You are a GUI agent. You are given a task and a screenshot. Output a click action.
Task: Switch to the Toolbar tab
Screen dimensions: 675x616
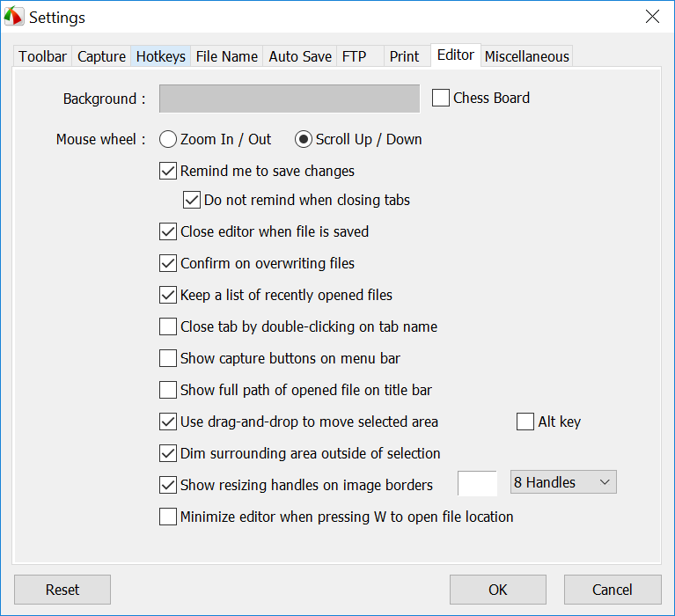42,56
